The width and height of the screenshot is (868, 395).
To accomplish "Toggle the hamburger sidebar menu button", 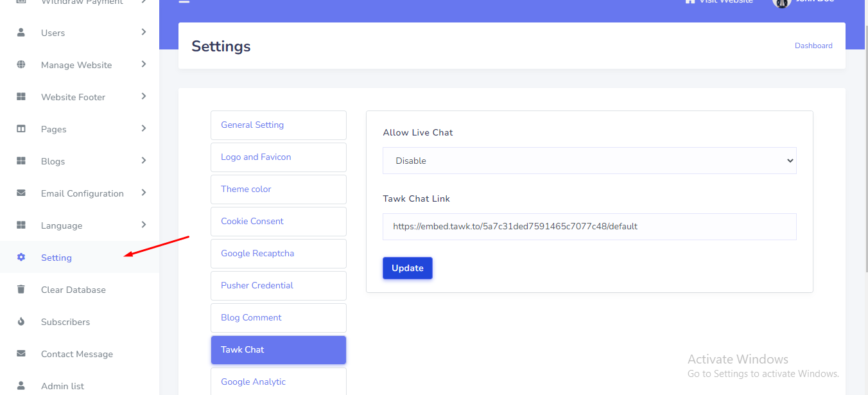I will tap(184, 2).
